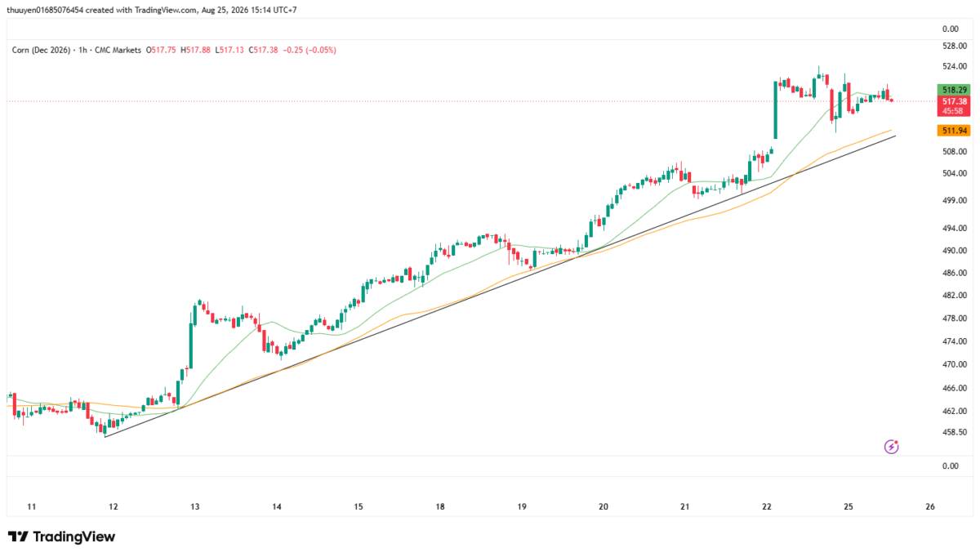The width and height of the screenshot is (980, 557).
Task: Click the 478.00 price axis label
Action: tap(955, 319)
